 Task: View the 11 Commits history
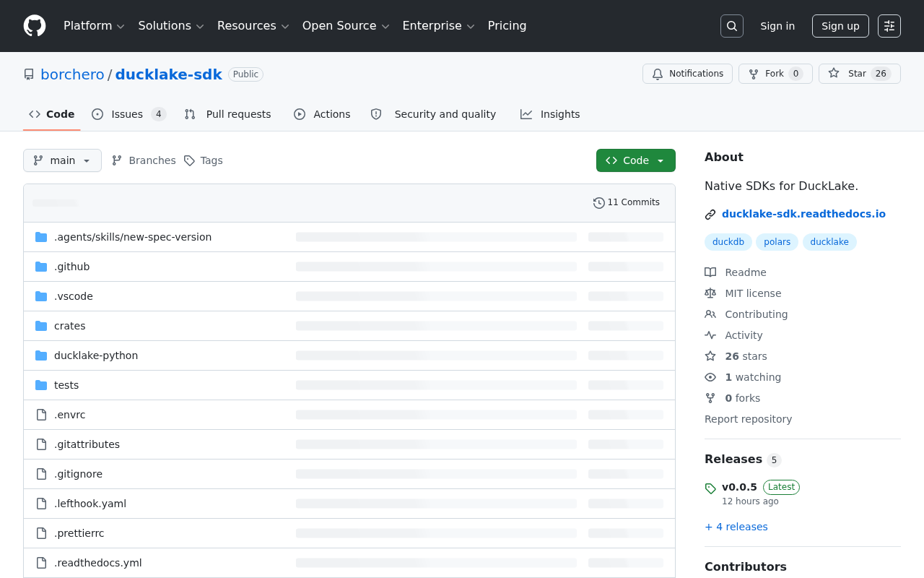click(627, 203)
